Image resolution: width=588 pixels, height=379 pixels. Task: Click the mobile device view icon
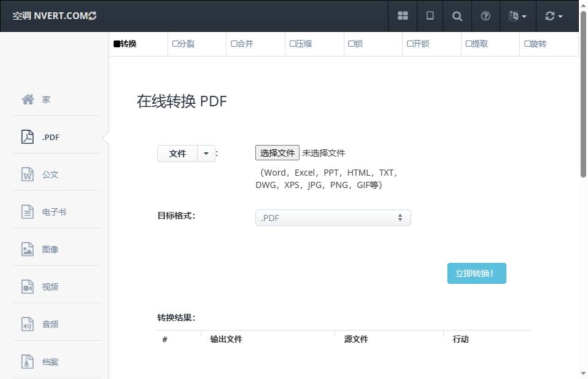[430, 16]
